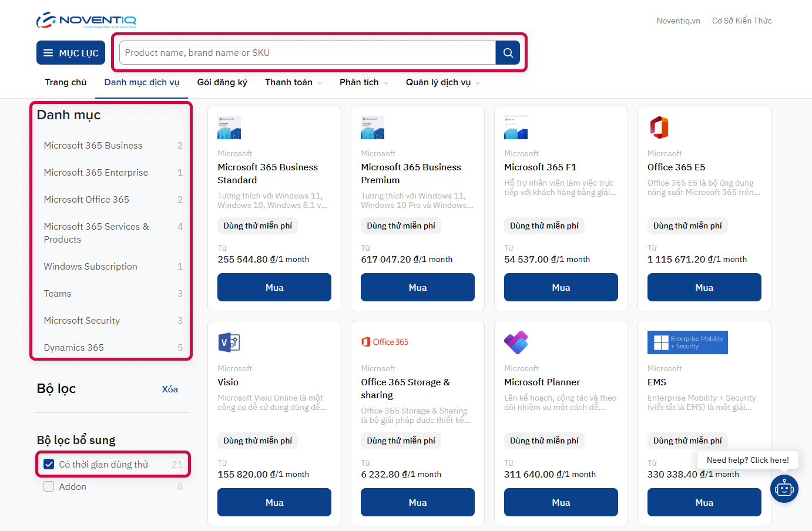This screenshot has height=531, width=812.
Task: Open the Microsoft 365 F1 product thumbnail
Action: (x=516, y=127)
